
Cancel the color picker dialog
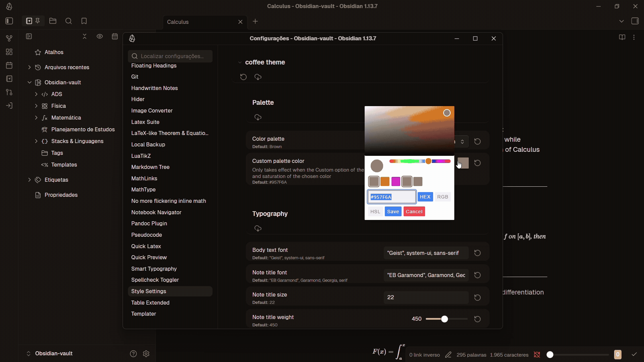point(414,212)
